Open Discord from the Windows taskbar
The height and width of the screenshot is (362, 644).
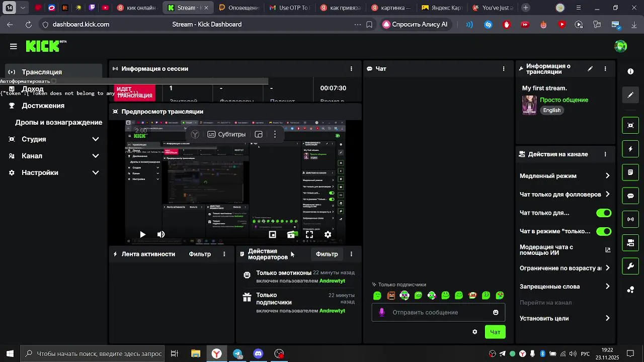(x=258, y=353)
